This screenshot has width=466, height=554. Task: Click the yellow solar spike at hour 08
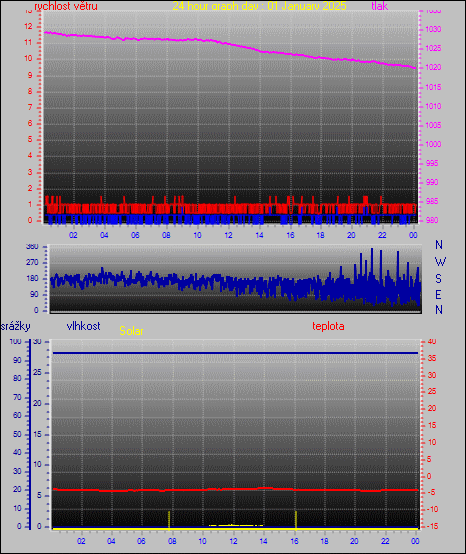tap(169, 519)
